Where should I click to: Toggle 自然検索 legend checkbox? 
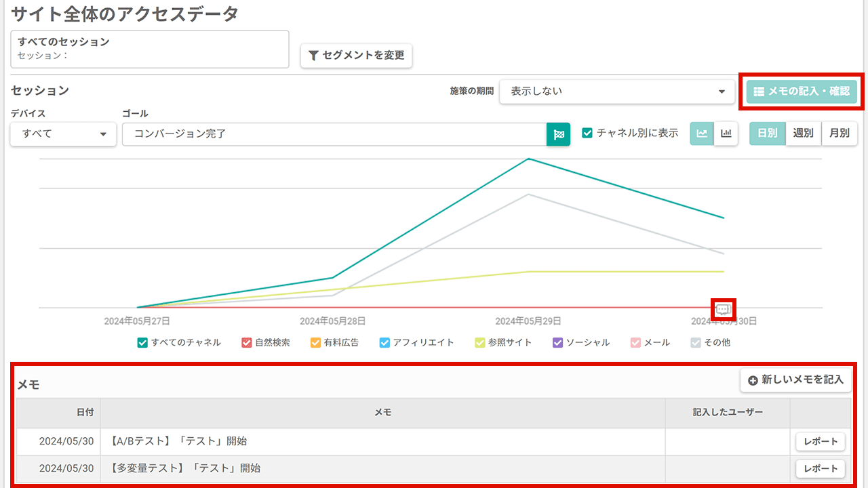[x=247, y=342]
